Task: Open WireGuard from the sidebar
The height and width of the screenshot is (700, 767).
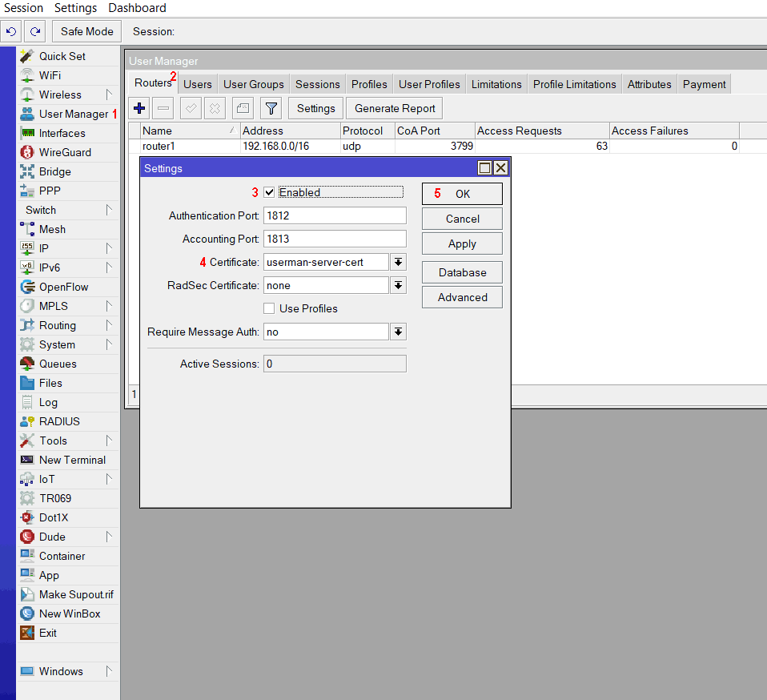Action: coord(65,152)
